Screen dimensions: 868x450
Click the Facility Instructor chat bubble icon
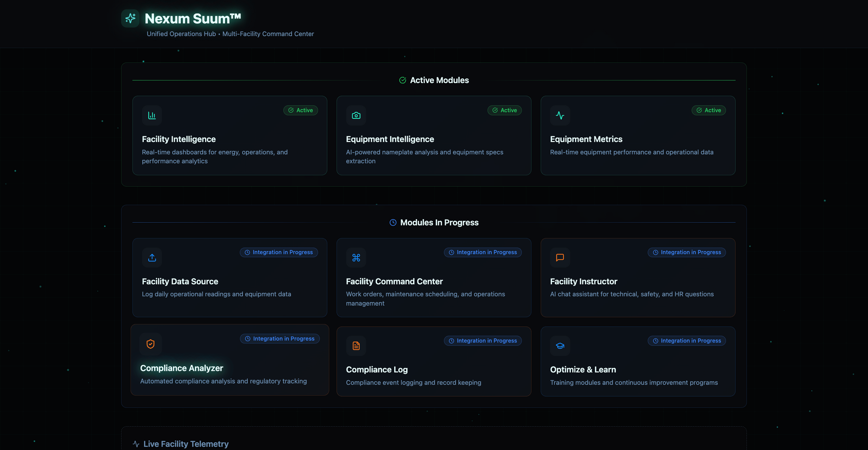560,258
